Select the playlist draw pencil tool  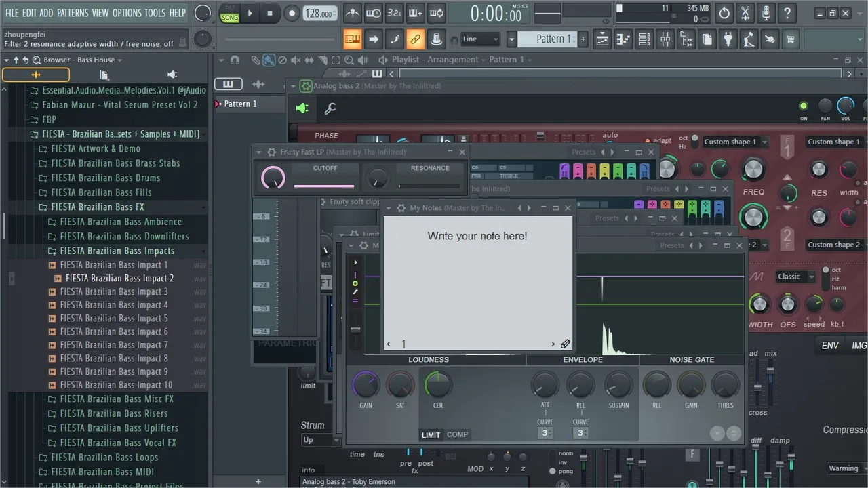pos(256,60)
